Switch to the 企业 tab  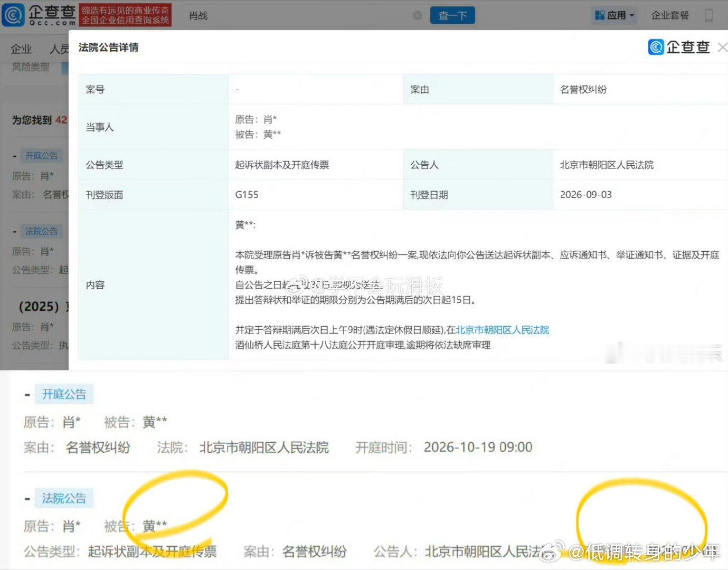(22, 49)
